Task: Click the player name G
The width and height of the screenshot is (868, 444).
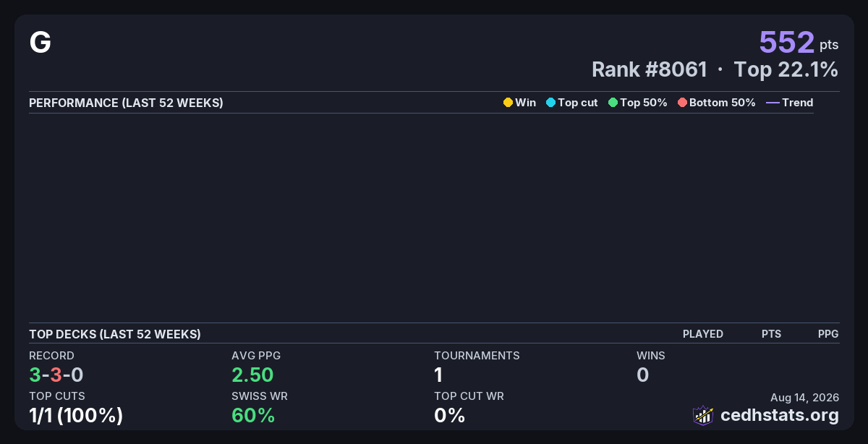Action: pos(40,43)
